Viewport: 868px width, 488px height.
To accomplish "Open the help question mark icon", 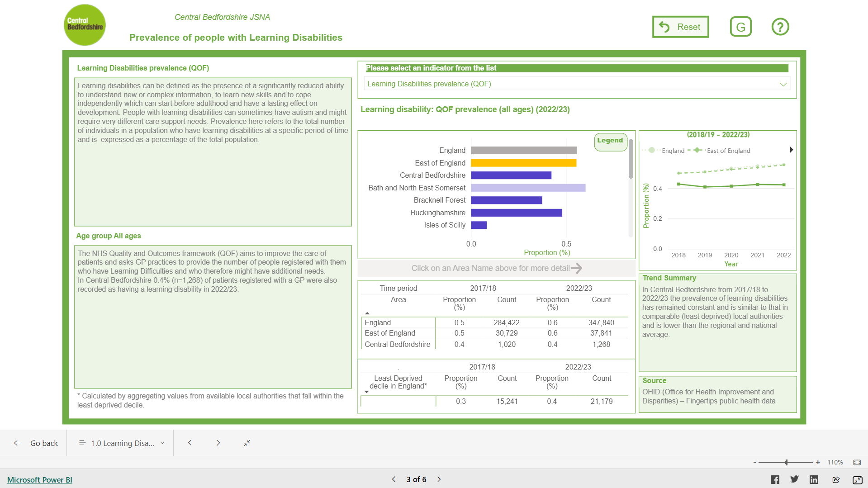I will pos(780,27).
